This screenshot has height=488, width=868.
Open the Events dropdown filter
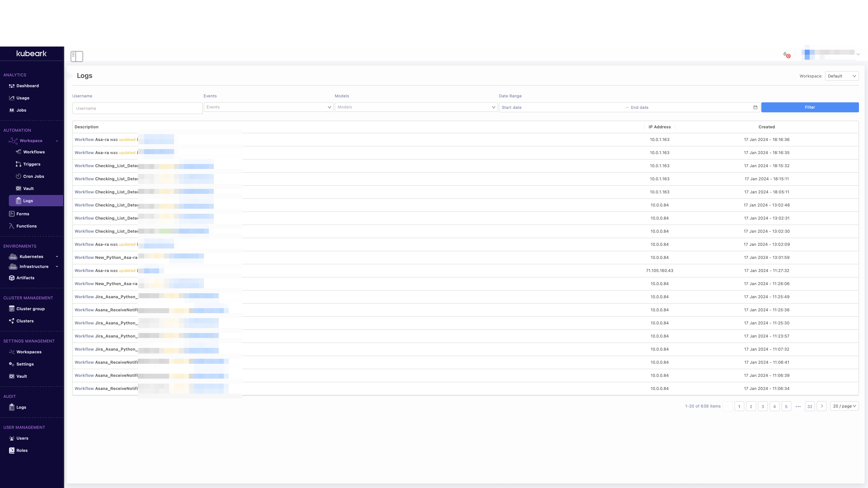pyautogui.click(x=268, y=107)
